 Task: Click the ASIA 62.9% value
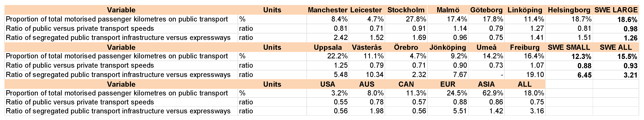pyautogui.click(x=486, y=93)
